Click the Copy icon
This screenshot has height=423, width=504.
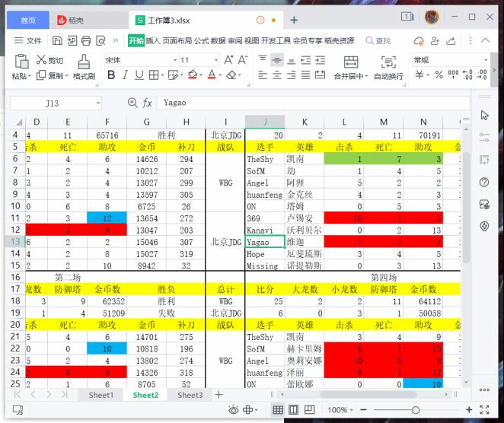click(41, 75)
